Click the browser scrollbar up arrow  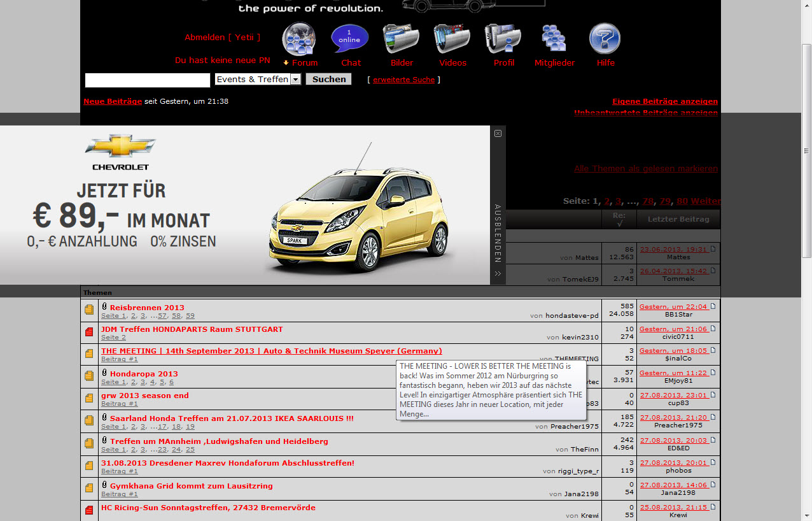pyautogui.click(x=806, y=5)
